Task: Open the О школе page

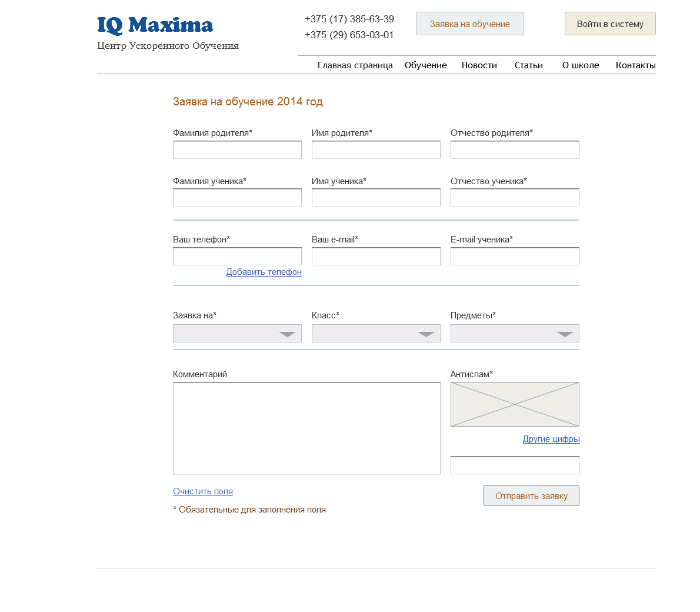Action: point(581,65)
